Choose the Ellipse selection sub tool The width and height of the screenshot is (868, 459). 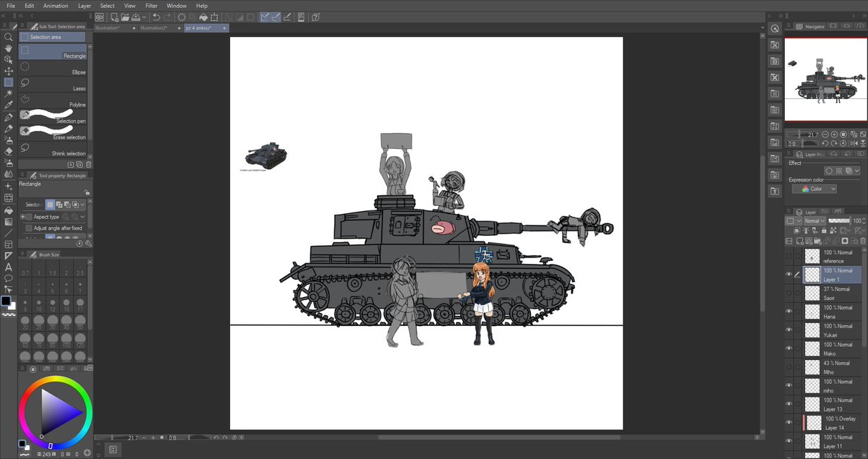tap(52, 68)
